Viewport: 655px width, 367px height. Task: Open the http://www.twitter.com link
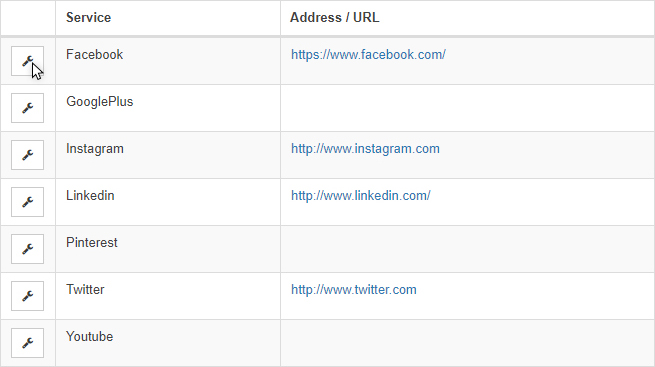(353, 290)
